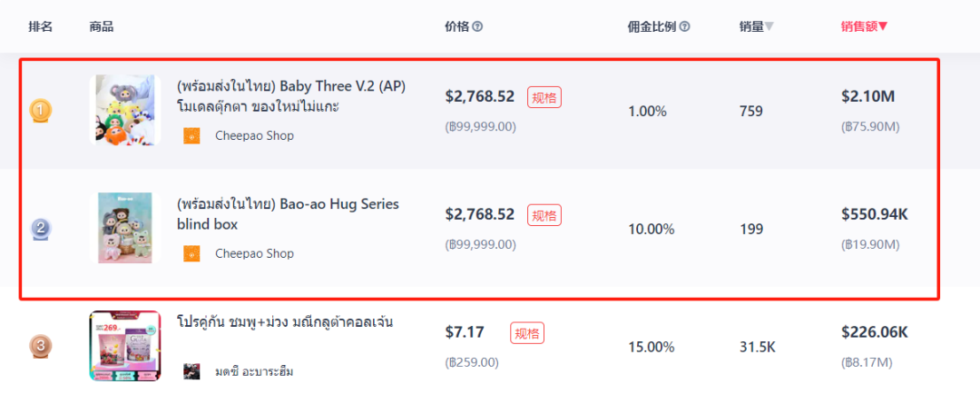The height and width of the screenshot is (404, 980).
Task: Sort by 销量 using its arrow
Action: [x=769, y=26]
